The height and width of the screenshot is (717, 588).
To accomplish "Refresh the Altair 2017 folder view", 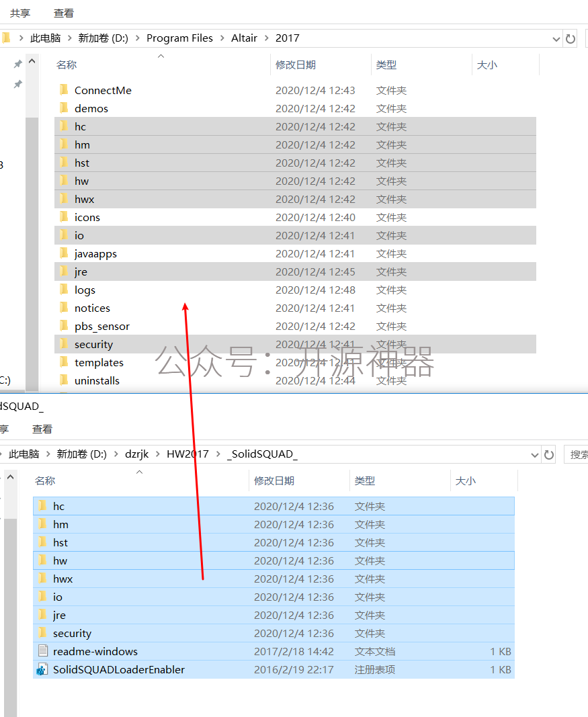I will coord(570,38).
